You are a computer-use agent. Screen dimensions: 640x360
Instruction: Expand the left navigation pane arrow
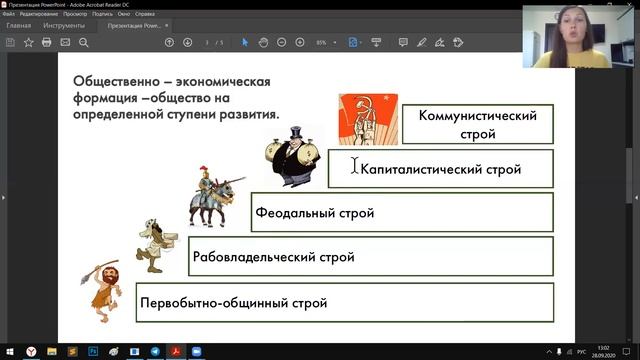click(3, 198)
